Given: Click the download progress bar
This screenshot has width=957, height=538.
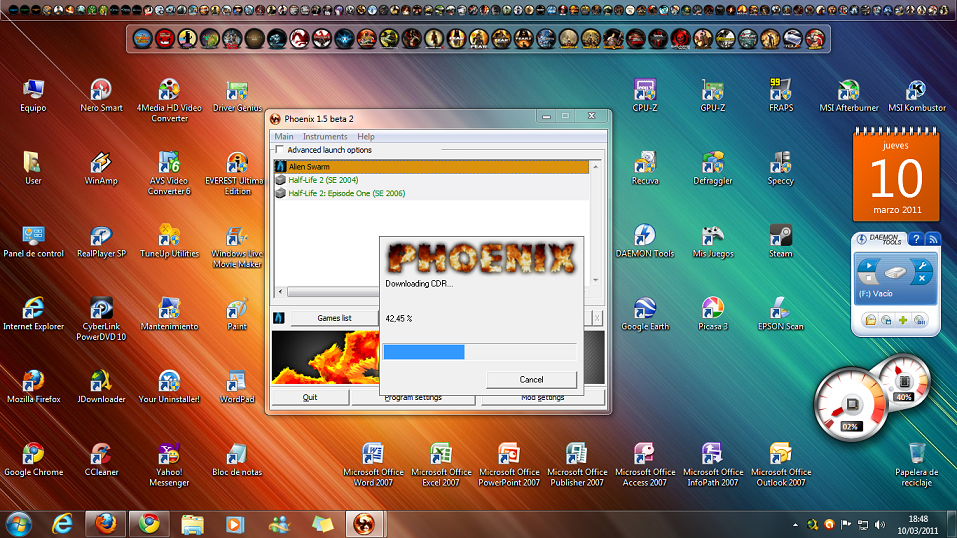Looking at the screenshot, I should (480, 352).
